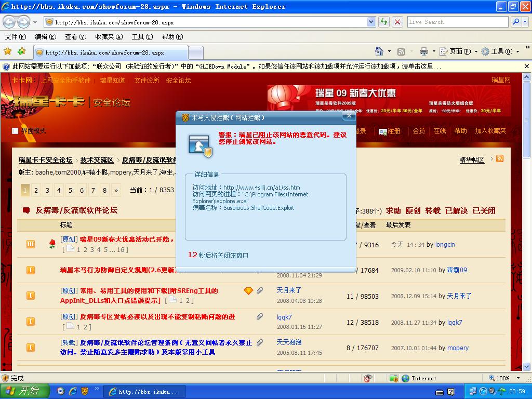
Task: Open the 编辑(E) menu
Action: click(46, 37)
